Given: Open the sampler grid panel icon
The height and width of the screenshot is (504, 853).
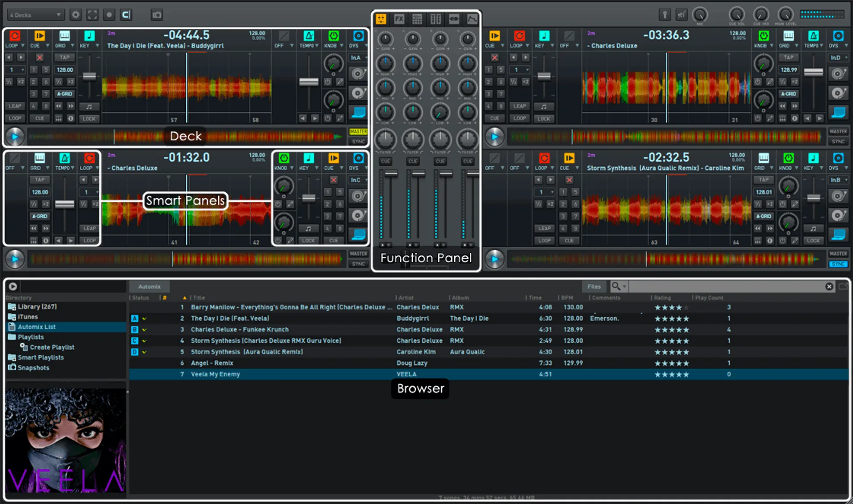Looking at the screenshot, I should click(x=417, y=19).
